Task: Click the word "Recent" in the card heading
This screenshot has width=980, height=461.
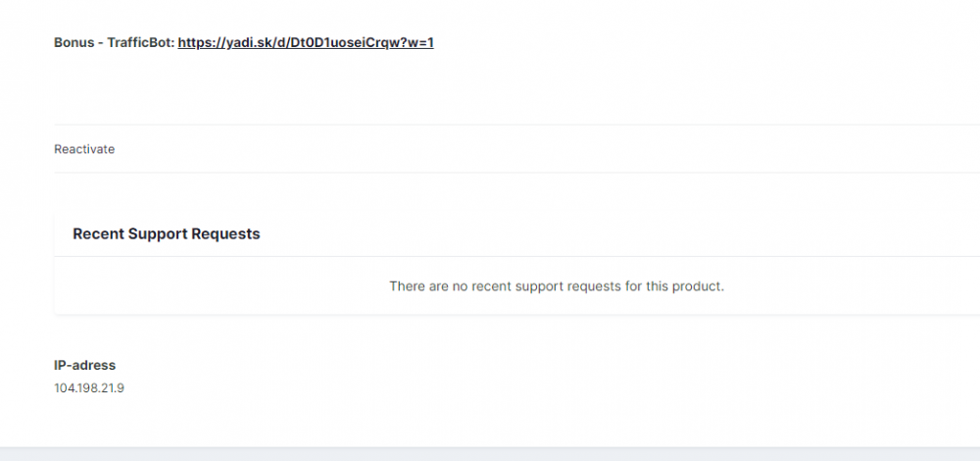Action: point(98,234)
